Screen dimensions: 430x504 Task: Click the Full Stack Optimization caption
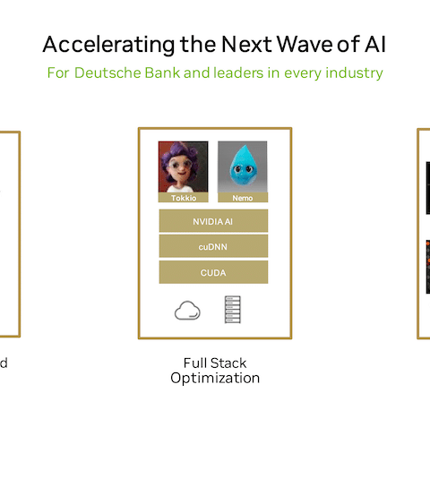pos(215,371)
